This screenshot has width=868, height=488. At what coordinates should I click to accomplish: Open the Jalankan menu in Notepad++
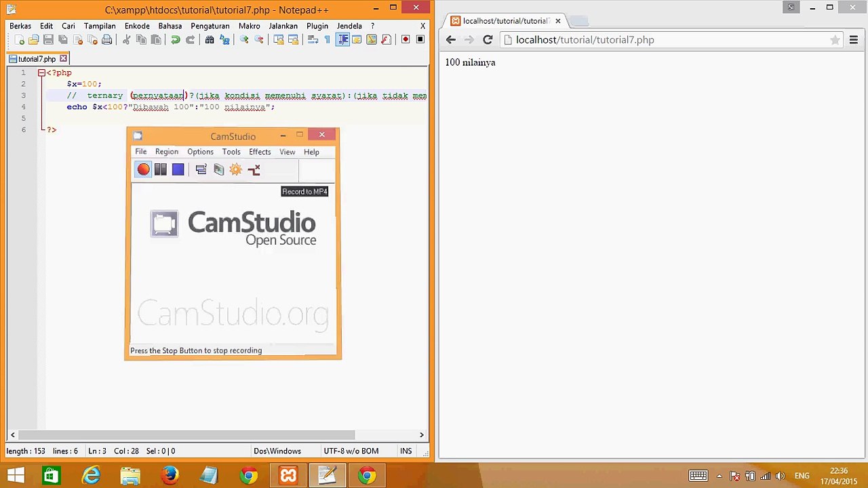click(283, 26)
